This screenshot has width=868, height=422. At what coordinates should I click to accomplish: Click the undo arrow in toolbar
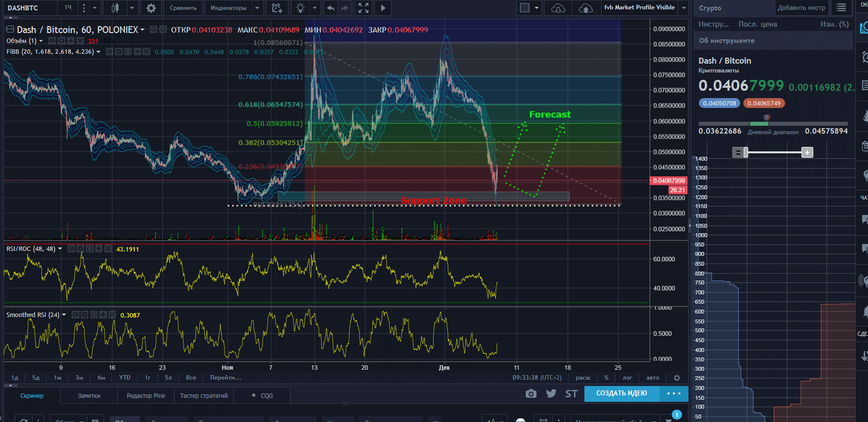(331, 8)
